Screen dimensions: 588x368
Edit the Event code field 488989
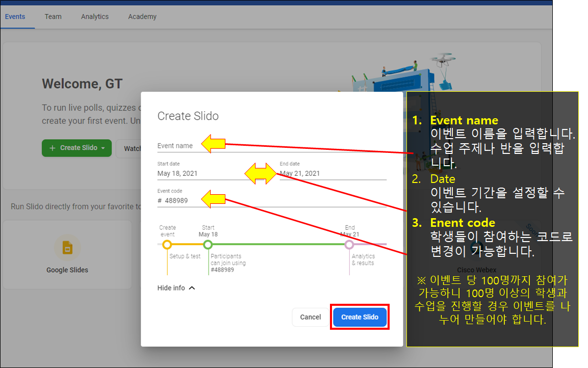point(272,201)
